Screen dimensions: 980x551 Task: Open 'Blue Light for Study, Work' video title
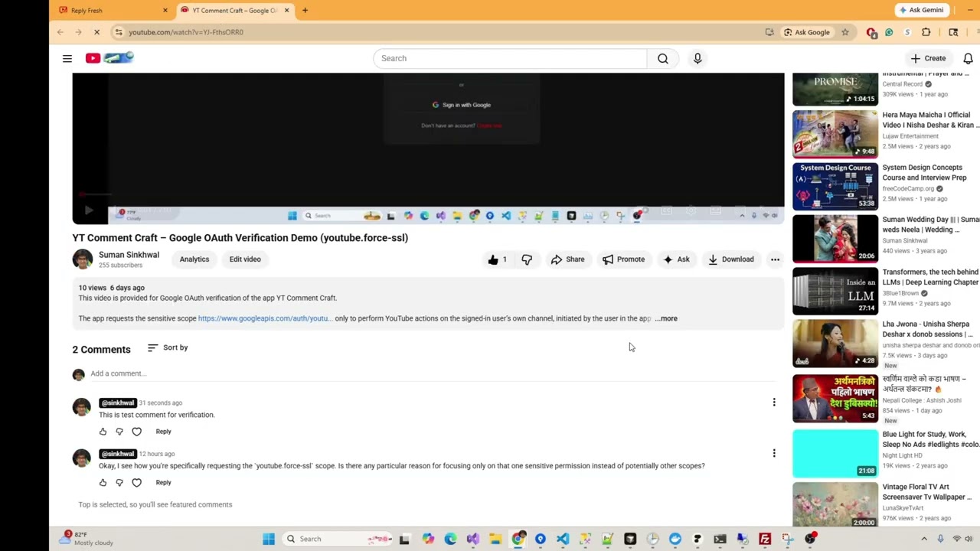930,439
